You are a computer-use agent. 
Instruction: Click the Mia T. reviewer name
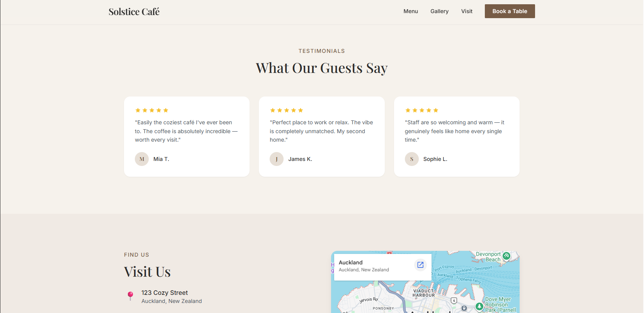[161, 159]
